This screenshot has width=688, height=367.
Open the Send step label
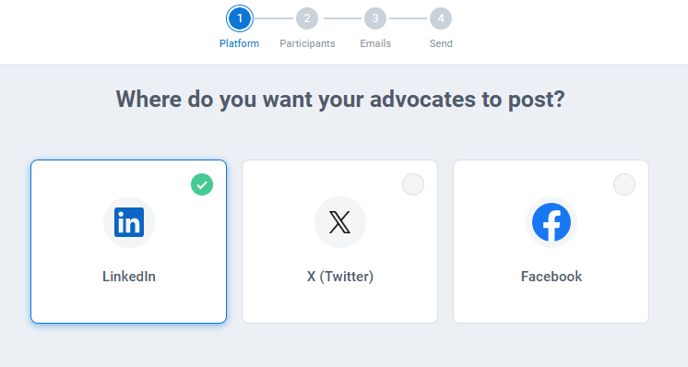pos(441,43)
